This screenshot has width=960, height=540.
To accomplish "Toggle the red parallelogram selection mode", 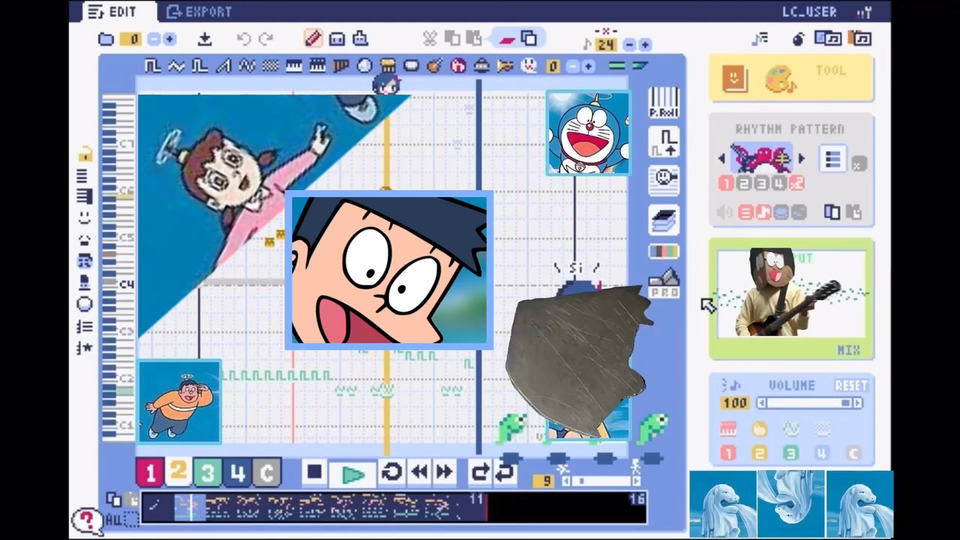I will 507,39.
